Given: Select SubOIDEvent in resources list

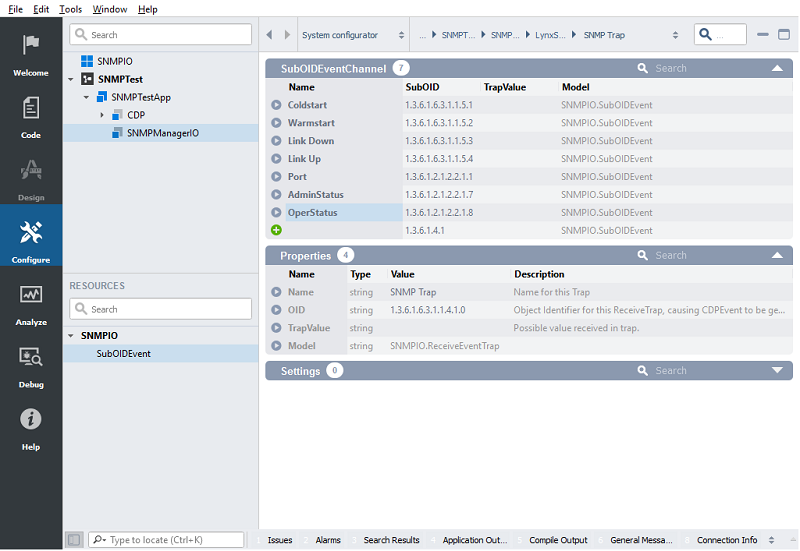Looking at the screenshot, I should 123,353.
